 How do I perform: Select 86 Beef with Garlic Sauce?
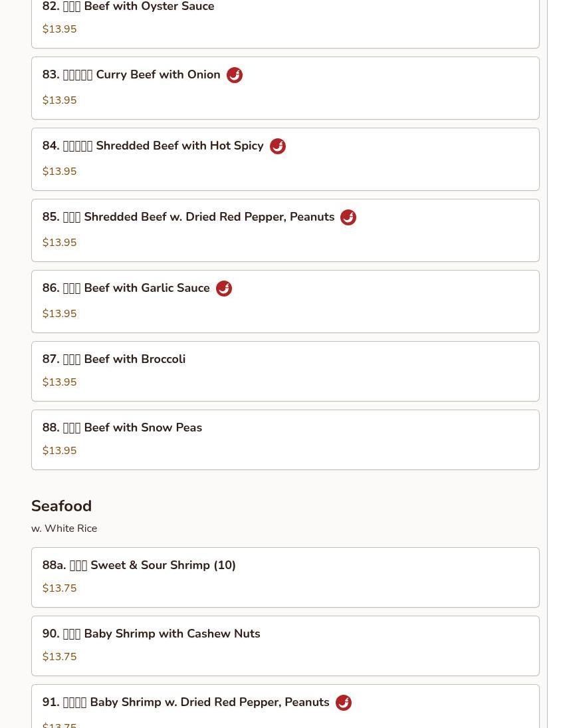[x=285, y=301]
